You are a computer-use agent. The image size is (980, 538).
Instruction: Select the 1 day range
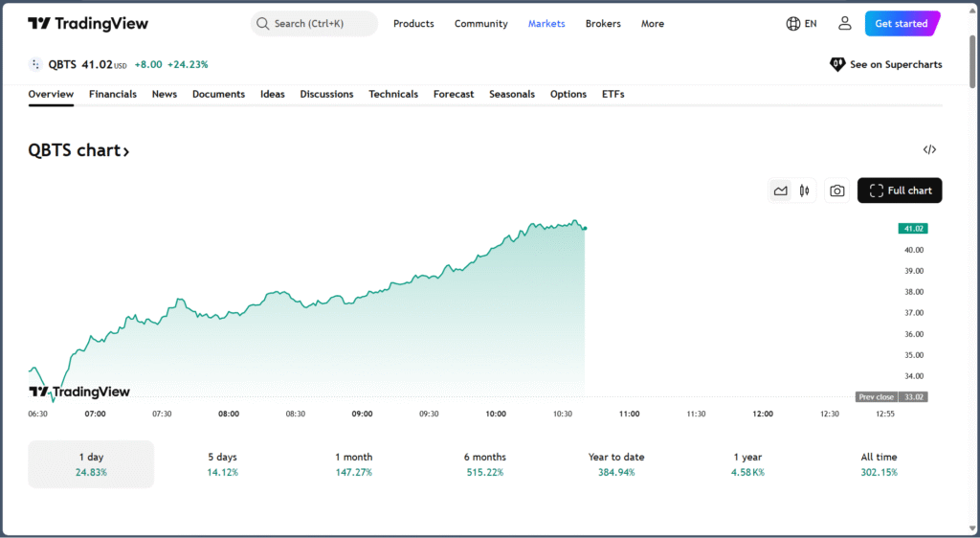click(91, 464)
